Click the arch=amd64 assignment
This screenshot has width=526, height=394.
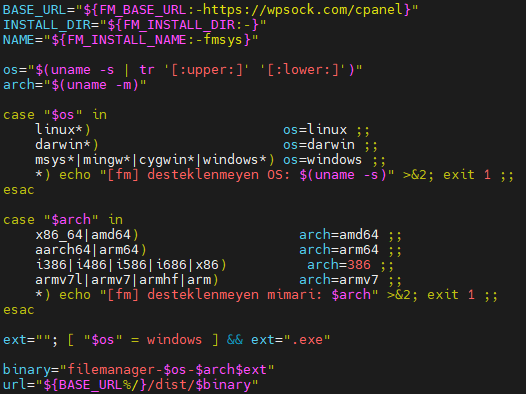pos(339,235)
